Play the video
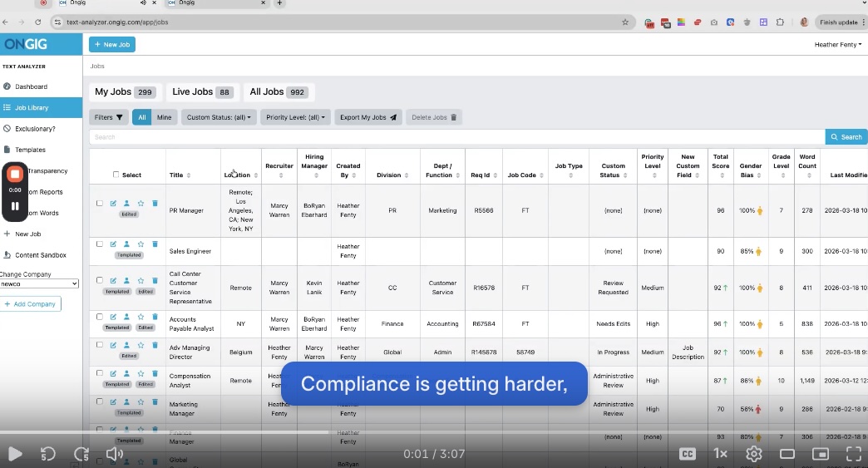This screenshot has height=468, width=868. coord(15,454)
